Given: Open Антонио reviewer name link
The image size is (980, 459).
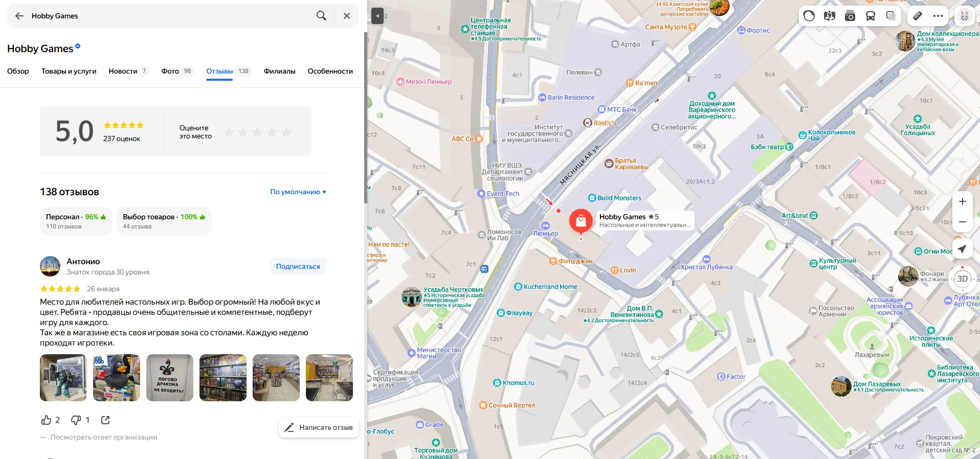Looking at the screenshot, I should coord(83,261).
